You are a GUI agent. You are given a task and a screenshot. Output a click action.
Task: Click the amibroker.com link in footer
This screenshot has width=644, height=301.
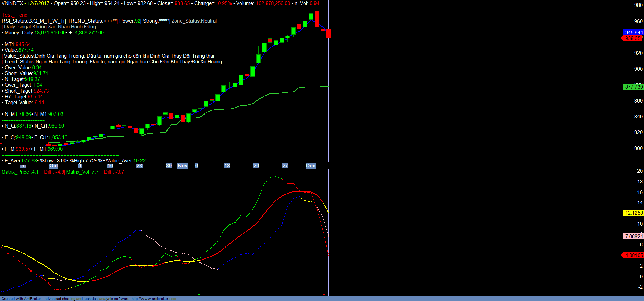click(153, 299)
